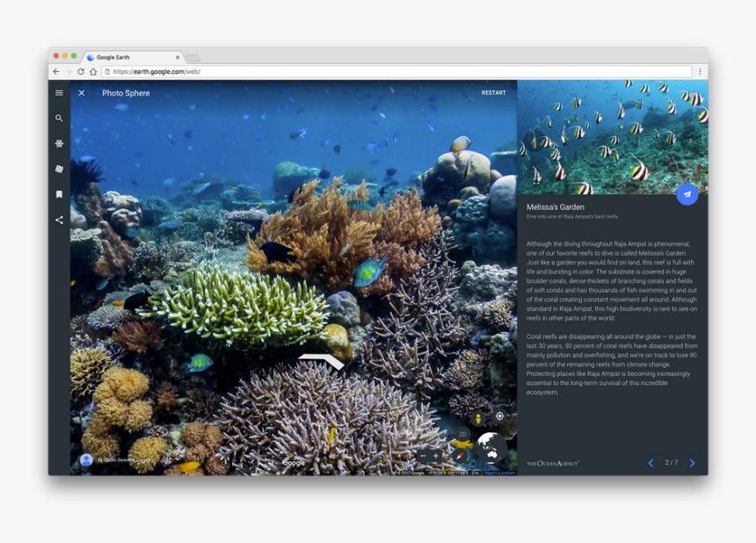The height and width of the screenshot is (543, 756).
Task: Zoom out with the minus button
Action: coord(423,456)
